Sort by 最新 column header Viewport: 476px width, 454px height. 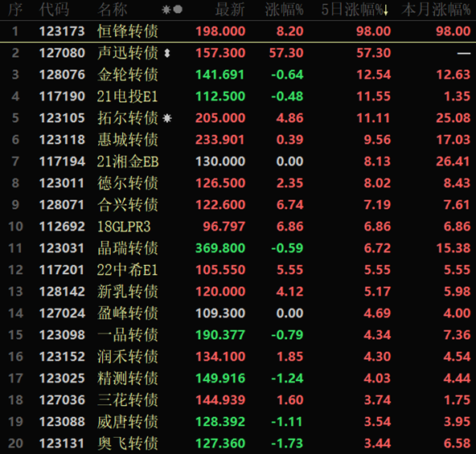pyautogui.click(x=230, y=10)
